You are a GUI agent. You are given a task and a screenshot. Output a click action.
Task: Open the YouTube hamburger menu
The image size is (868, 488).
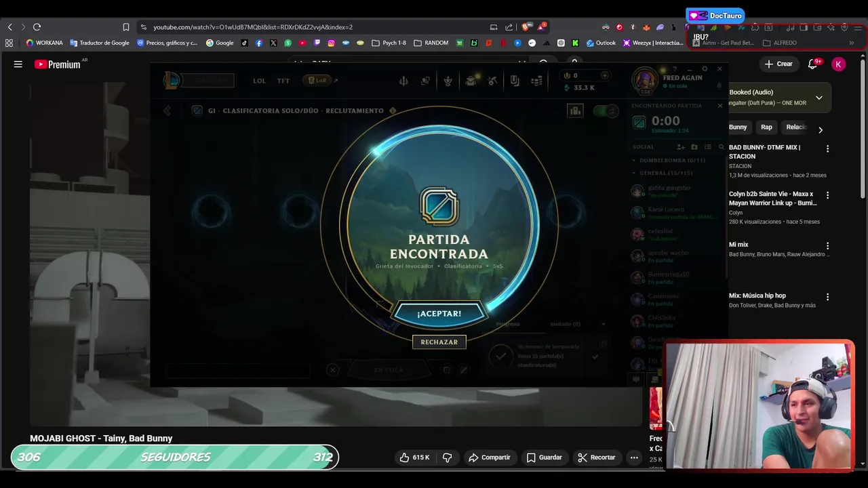[18, 64]
